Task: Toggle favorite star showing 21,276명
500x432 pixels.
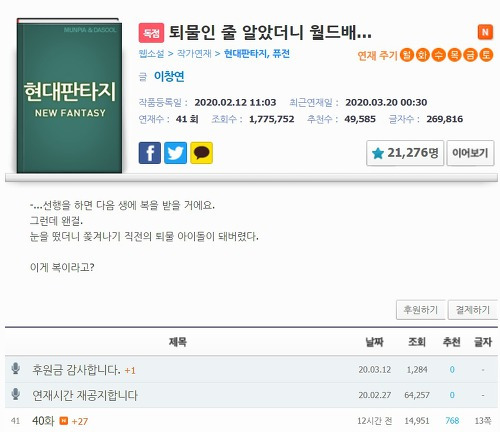Action: point(405,153)
